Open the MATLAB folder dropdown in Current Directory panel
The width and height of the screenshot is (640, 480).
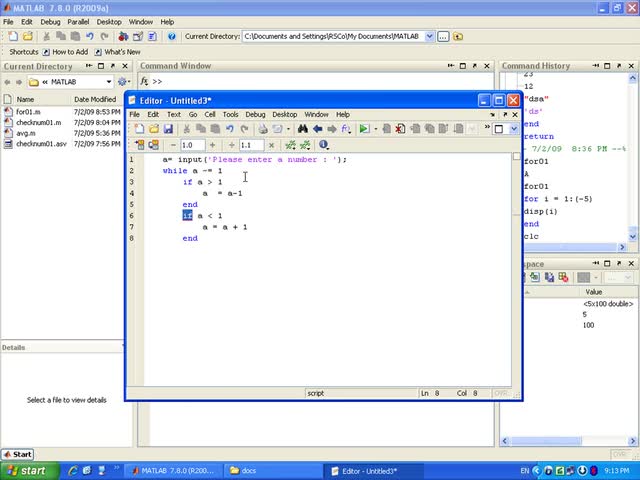[109, 82]
